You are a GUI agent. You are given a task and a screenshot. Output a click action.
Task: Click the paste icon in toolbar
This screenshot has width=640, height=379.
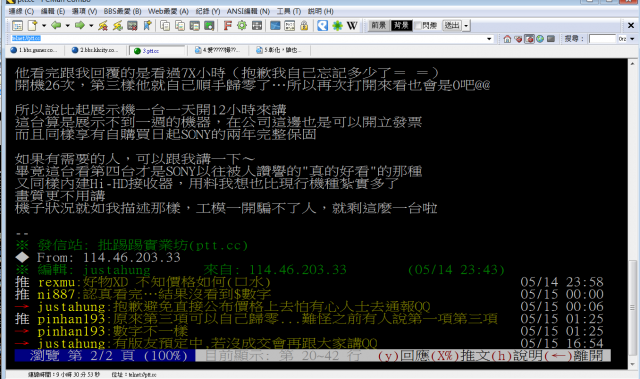pyautogui.click(x=194, y=26)
